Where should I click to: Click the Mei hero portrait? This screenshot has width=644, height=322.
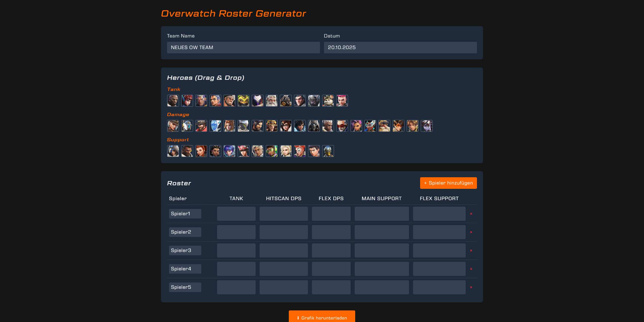286,126
